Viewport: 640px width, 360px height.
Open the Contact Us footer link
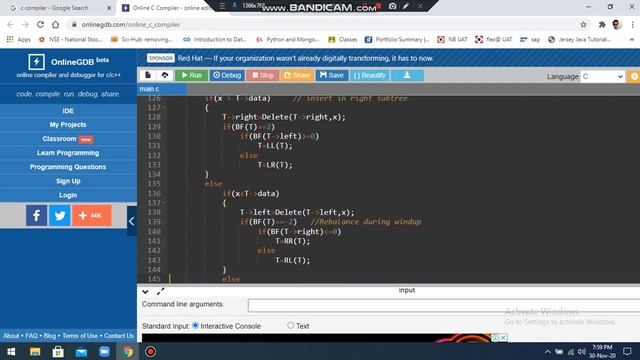(119, 336)
